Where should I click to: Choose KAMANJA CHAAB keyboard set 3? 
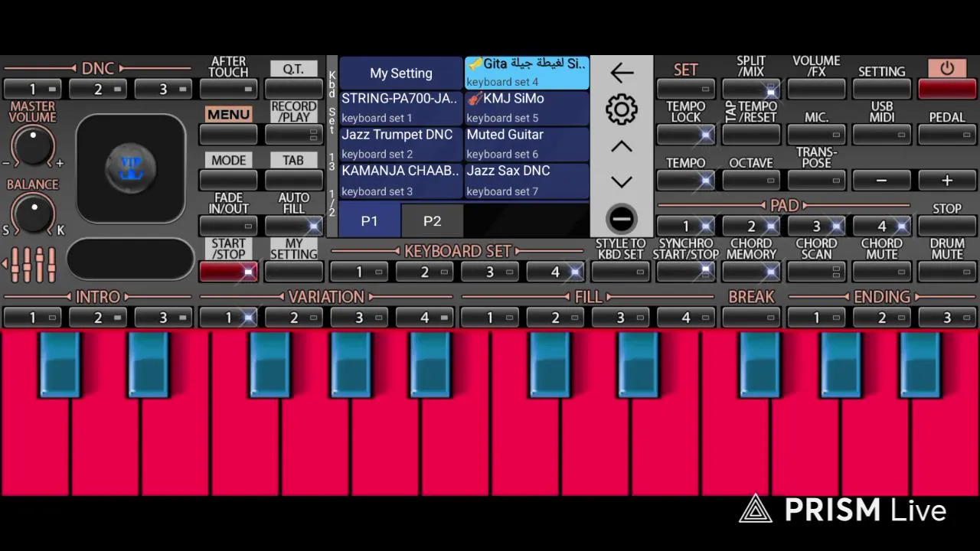(x=401, y=181)
